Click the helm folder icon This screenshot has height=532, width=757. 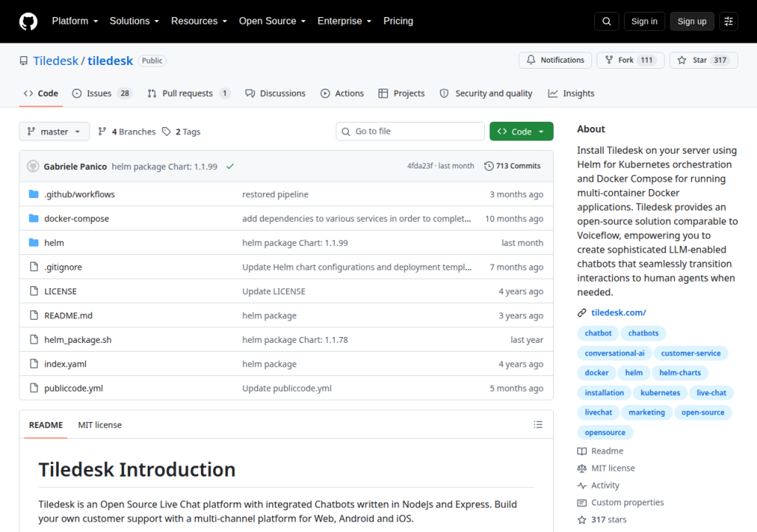[x=34, y=242]
